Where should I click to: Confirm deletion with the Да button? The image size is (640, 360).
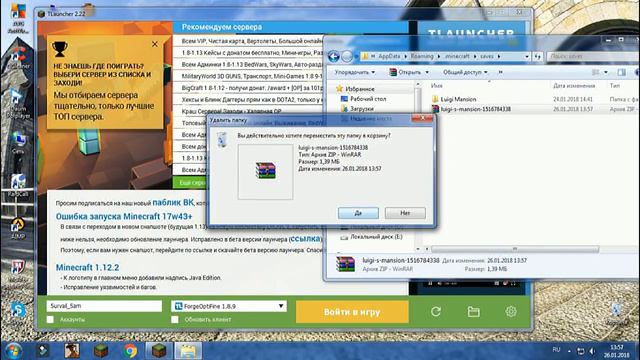click(358, 213)
